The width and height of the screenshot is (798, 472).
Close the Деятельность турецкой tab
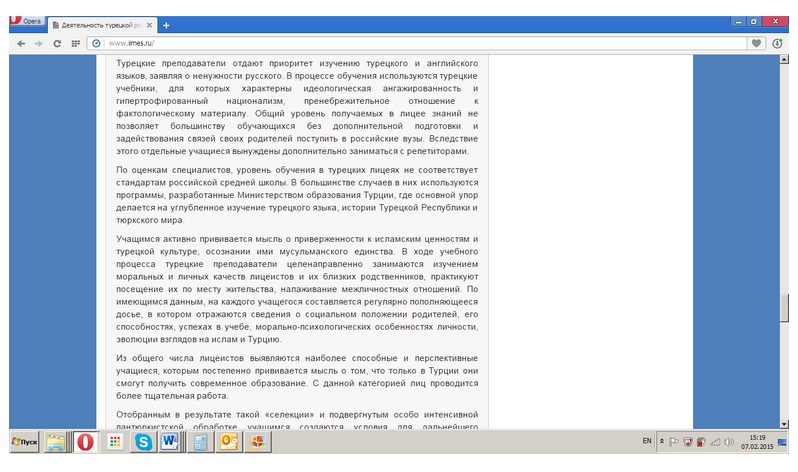pyautogui.click(x=149, y=25)
